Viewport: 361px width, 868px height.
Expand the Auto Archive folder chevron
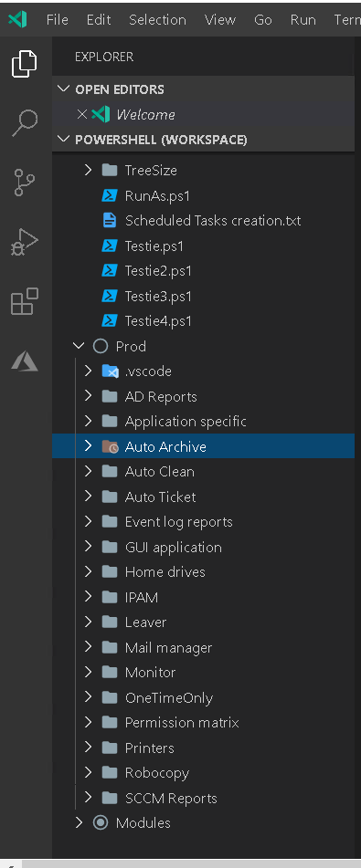pyautogui.click(x=88, y=446)
